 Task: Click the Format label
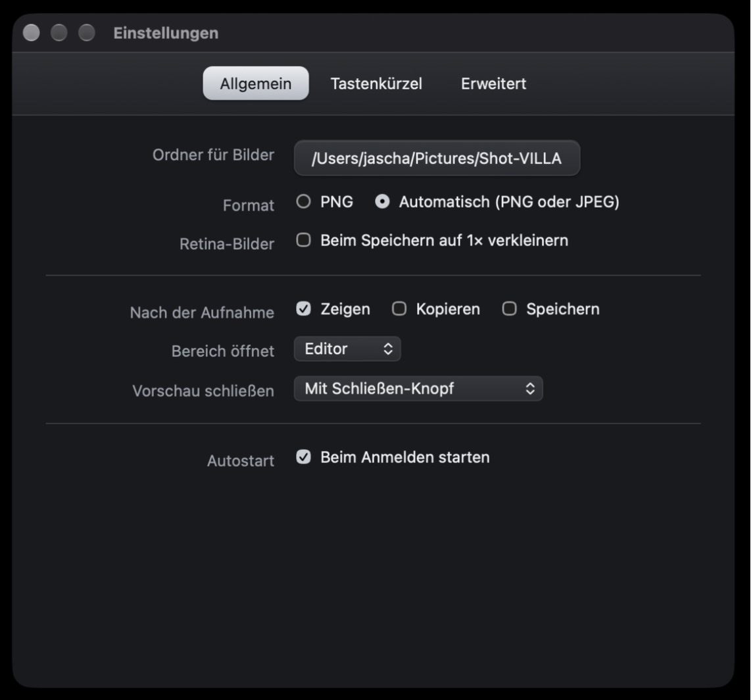[x=248, y=205]
